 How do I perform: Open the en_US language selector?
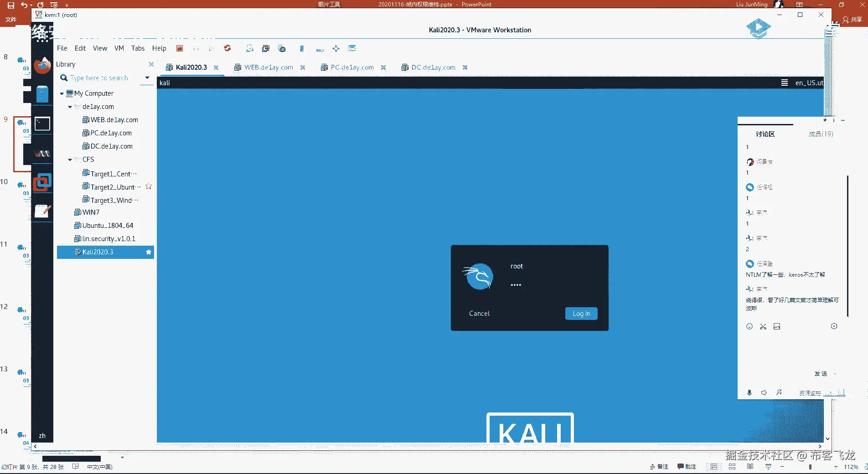(809, 82)
